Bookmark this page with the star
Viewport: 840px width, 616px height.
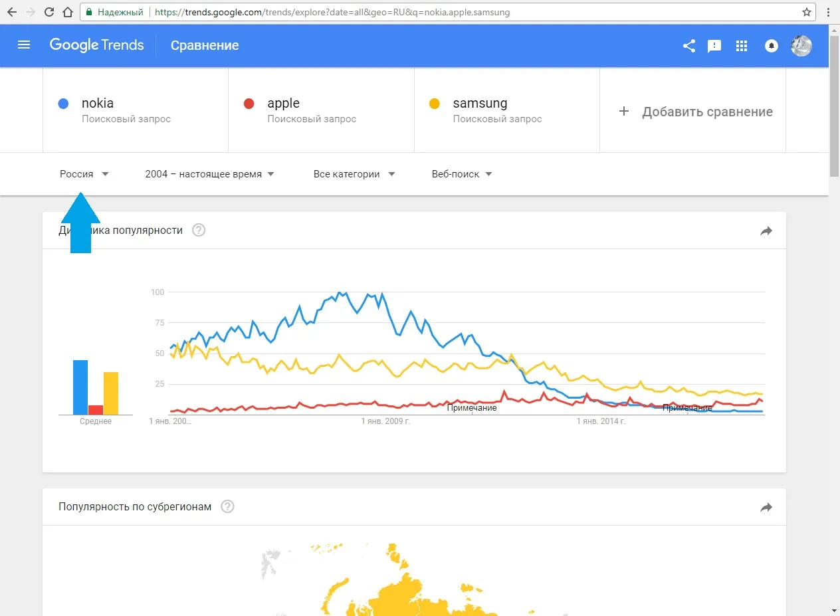pyautogui.click(x=807, y=12)
